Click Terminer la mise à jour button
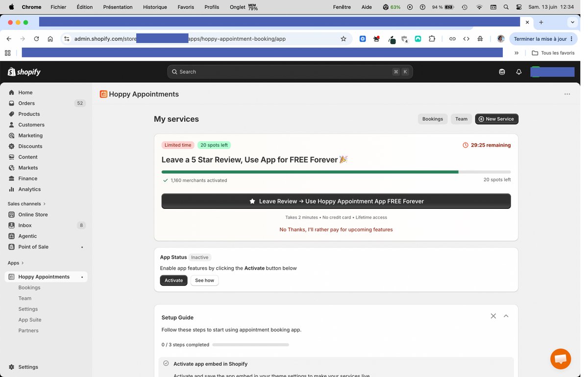 pos(543,39)
